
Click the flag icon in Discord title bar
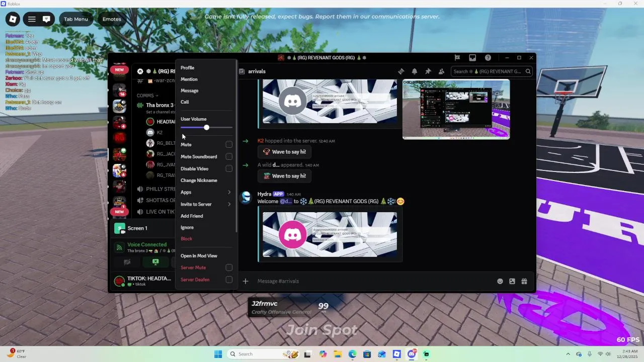point(457,58)
